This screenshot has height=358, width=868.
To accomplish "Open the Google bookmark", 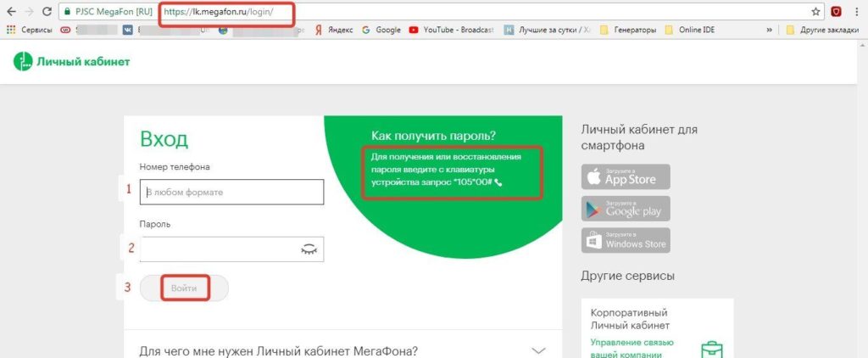I will (381, 29).
